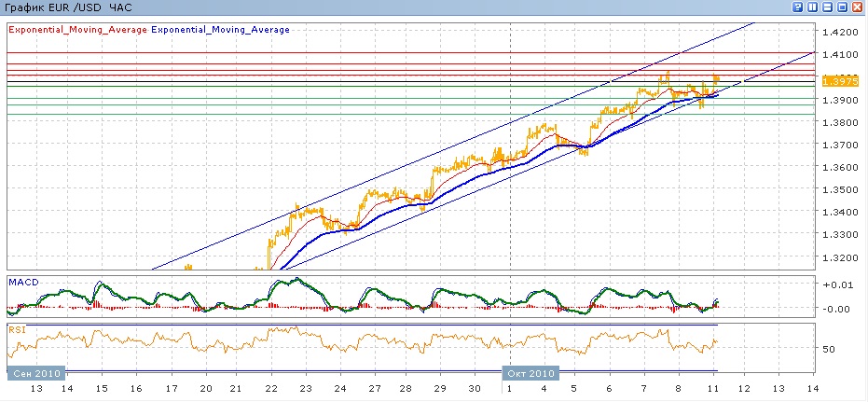Image resolution: width=868 pixels, height=402 pixels.
Task: Open the help question-mark icon
Action: pos(799,7)
